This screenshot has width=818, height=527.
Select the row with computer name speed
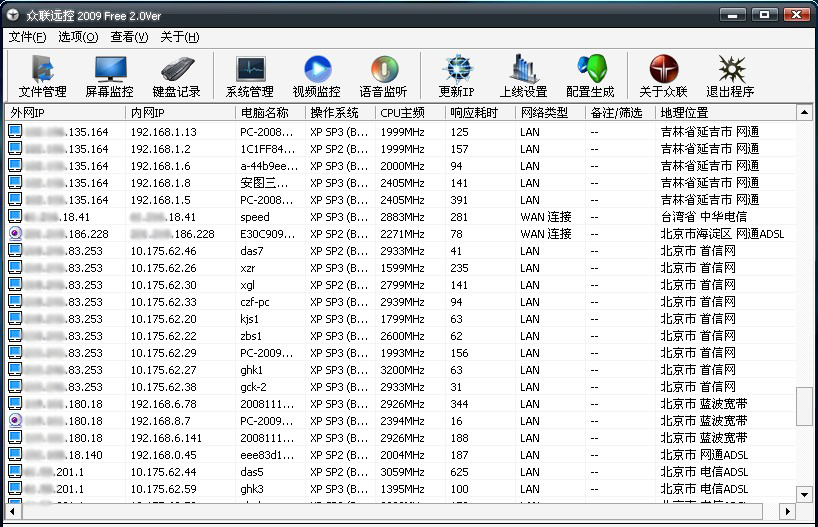tap(255, 217)
